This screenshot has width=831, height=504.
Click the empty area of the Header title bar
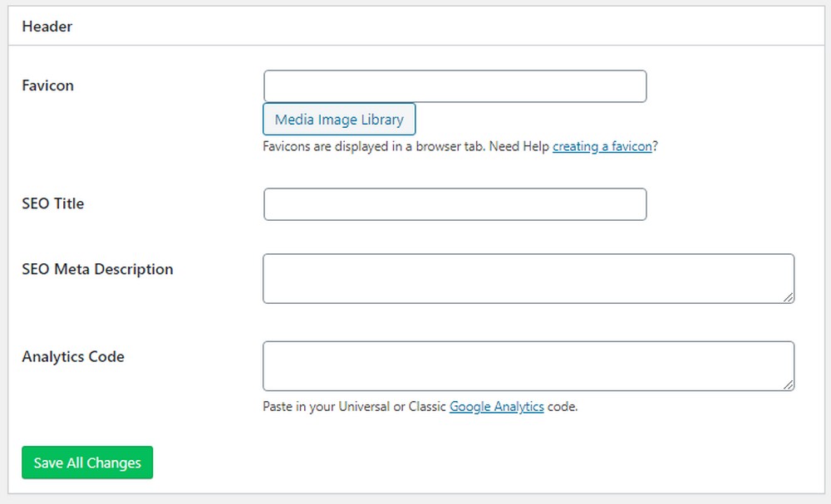[x=457, y=27]
